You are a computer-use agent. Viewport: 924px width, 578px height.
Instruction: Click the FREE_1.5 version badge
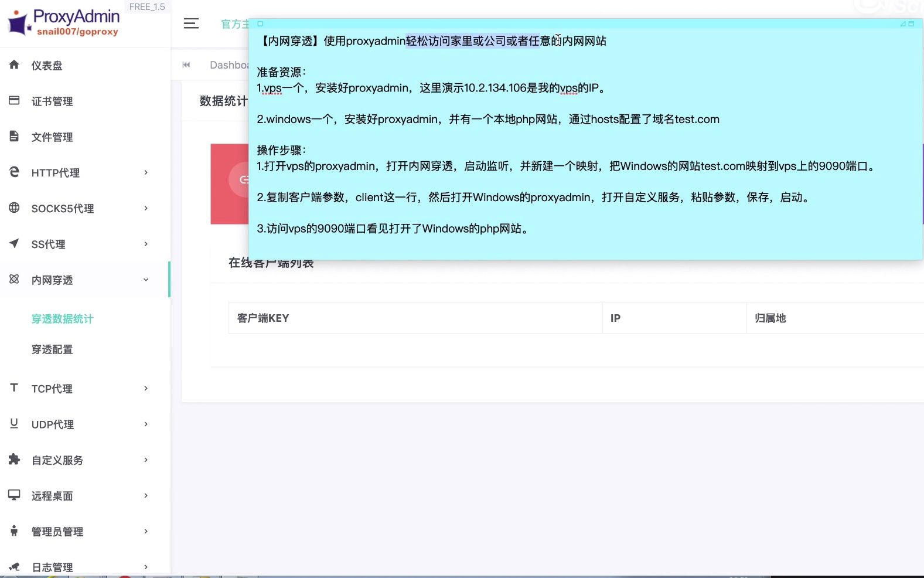(x=147, y=7)
